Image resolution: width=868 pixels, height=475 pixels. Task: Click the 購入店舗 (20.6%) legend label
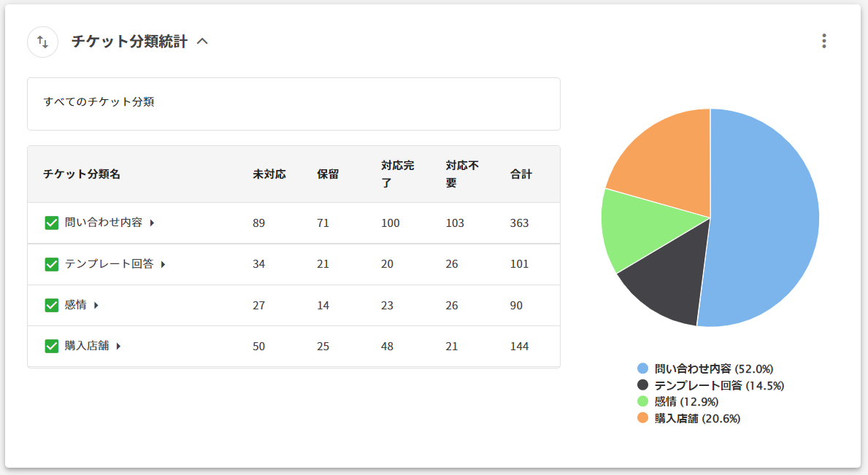point(697,418)
